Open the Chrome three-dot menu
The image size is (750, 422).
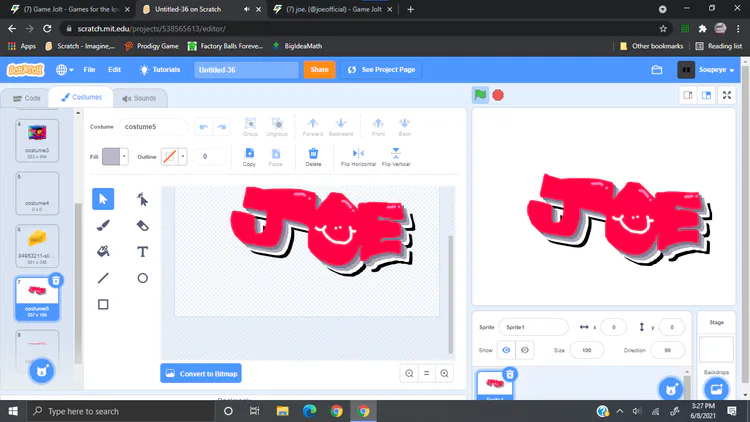click(x=738, y=29)
